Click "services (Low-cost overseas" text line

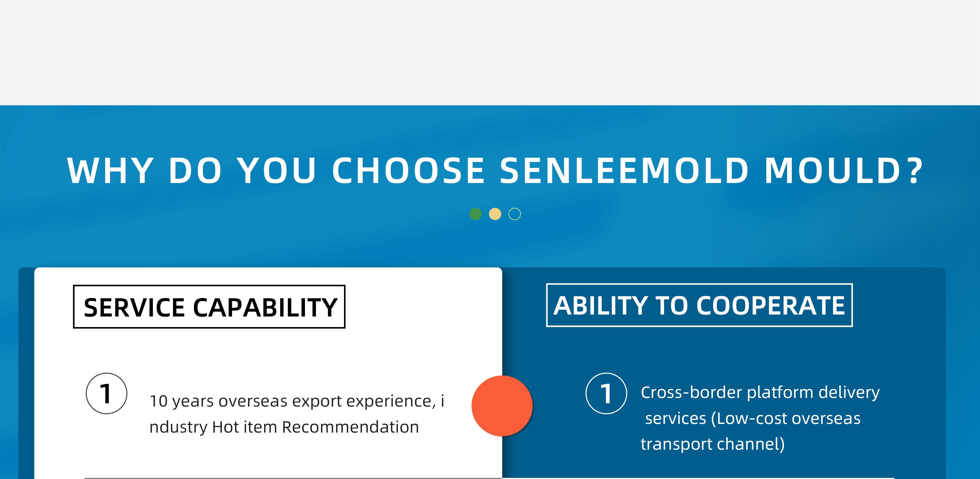pos(753,418)
